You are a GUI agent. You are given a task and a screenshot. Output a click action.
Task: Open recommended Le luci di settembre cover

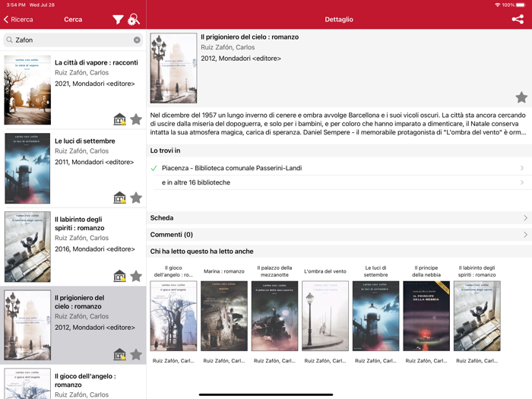coord(375,316)
